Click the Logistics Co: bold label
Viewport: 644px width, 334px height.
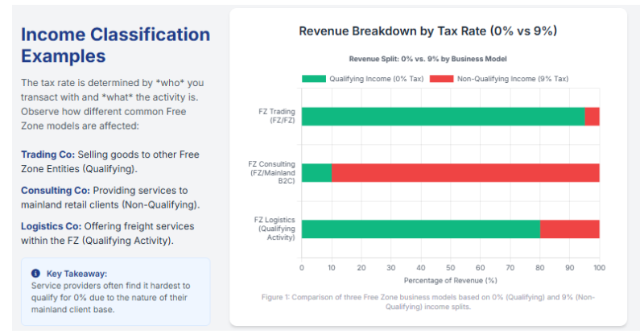pyautogui.click(x=51, y=226)
